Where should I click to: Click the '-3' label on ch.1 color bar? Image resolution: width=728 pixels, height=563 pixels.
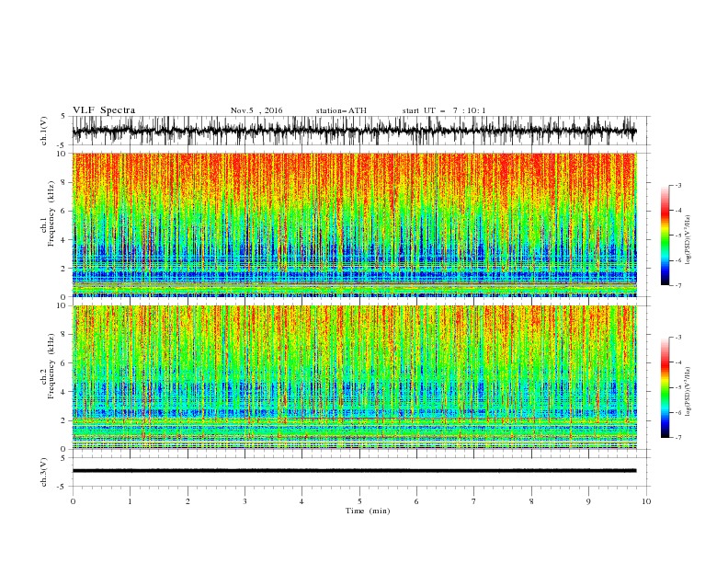(x=677, y=185)
